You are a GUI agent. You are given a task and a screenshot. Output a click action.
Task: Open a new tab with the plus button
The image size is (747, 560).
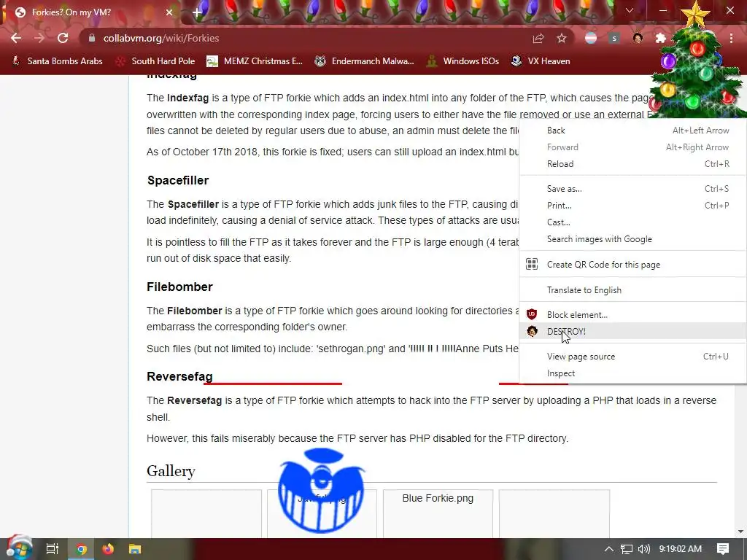(197, 12)
